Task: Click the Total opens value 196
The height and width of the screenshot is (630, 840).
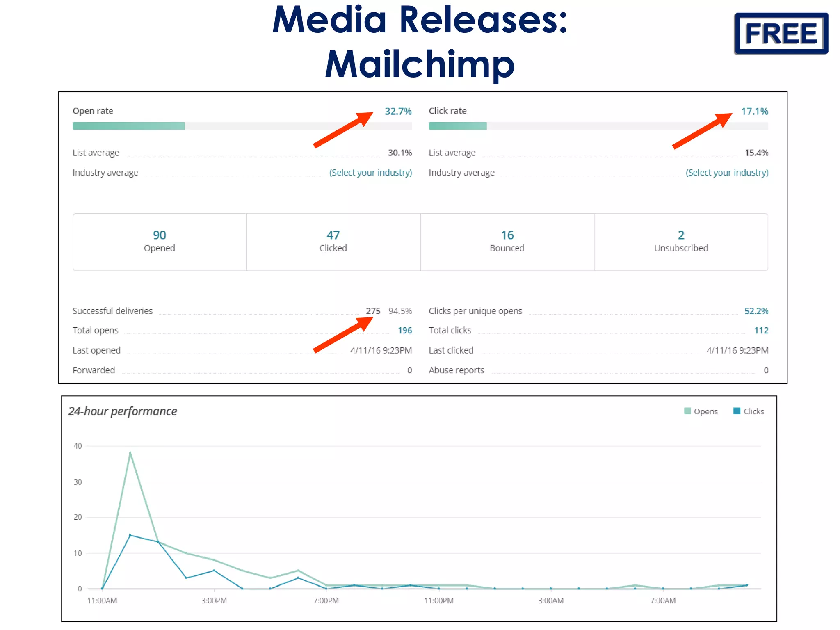Action: click(404, 331)
